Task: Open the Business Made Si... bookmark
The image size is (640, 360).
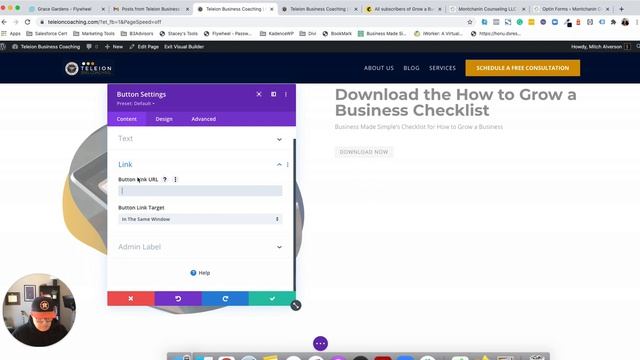Action: [382, 33]
